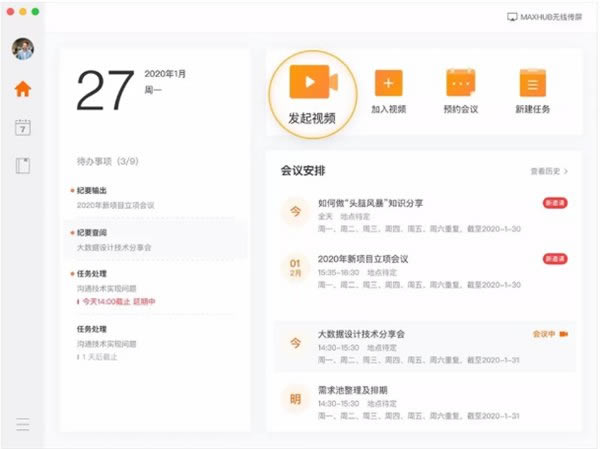Click the 今 badge beside 大数据设计技术分享会
This screenshot has height=449, width=600.
tap(295, 343)
